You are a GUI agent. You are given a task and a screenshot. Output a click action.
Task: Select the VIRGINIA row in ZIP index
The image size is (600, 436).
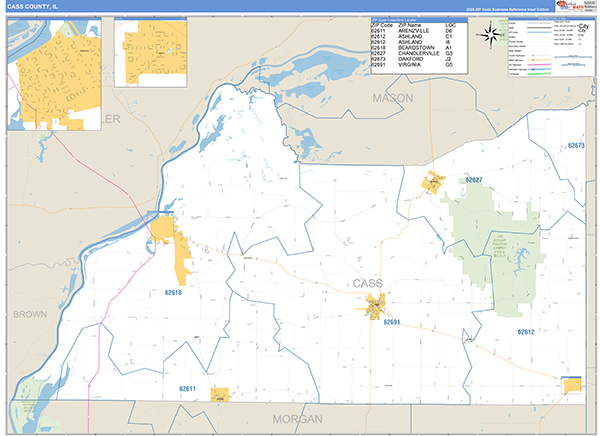point(413,65)
